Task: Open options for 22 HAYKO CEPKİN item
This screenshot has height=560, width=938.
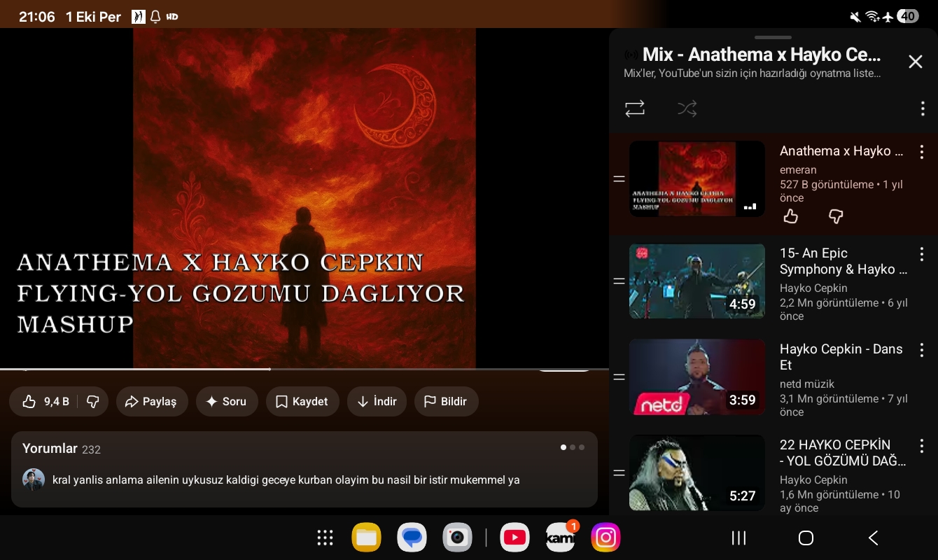Action: point(922,446)
